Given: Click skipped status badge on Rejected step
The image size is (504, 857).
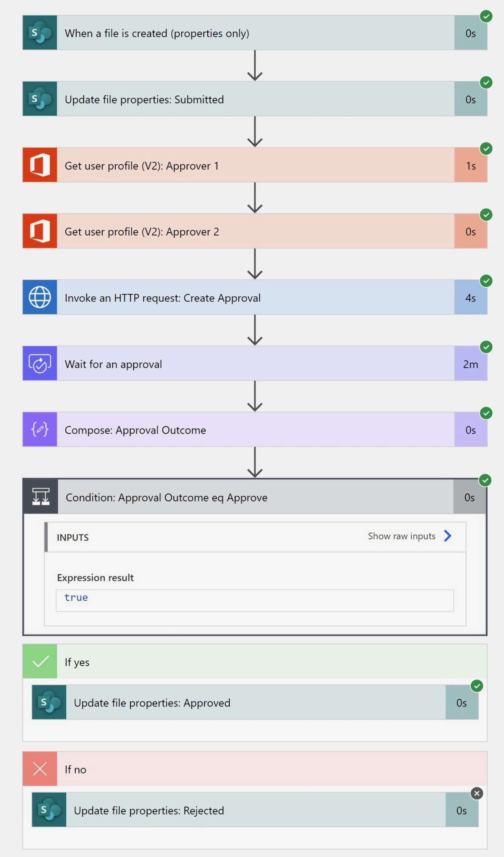Looking at the screenshot, I should [477, 793].
